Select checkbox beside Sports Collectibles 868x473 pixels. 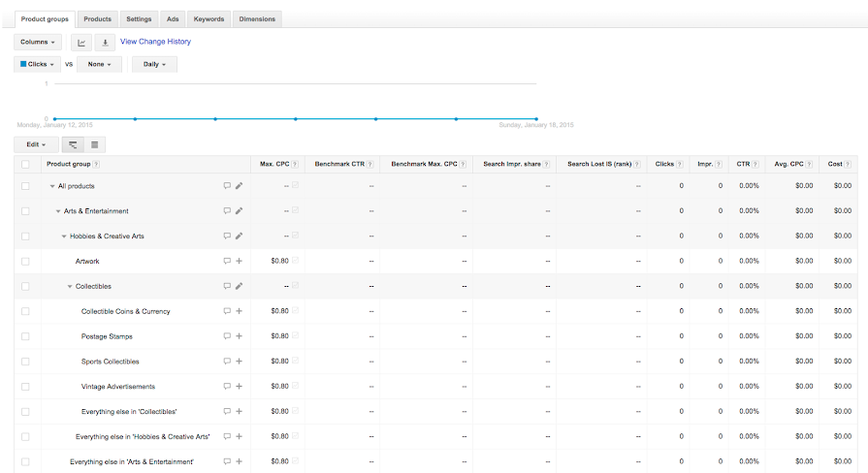click(25, 362)
